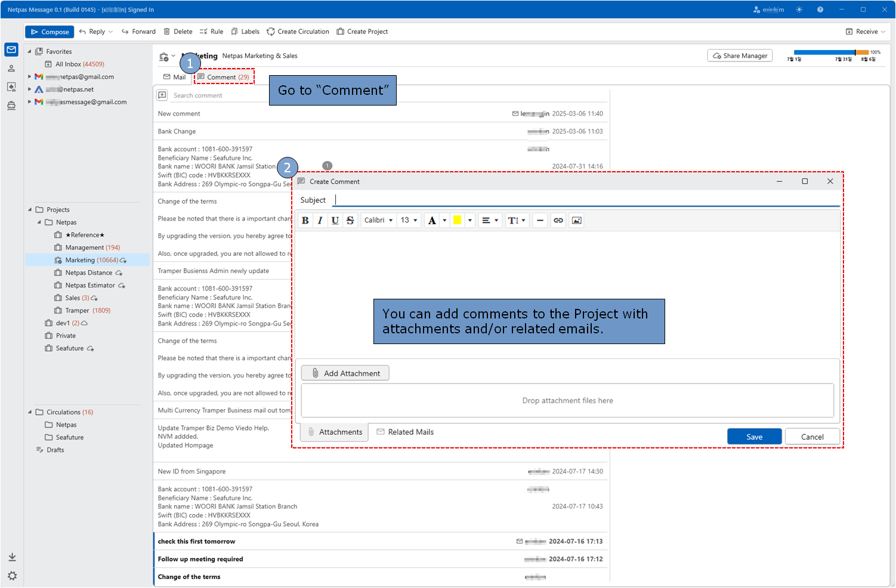Viewport: 896px width, 588px height.
Task: Collapse the Netpas folder under Projects
Action: pyautogui.click(x=39, y=222)
